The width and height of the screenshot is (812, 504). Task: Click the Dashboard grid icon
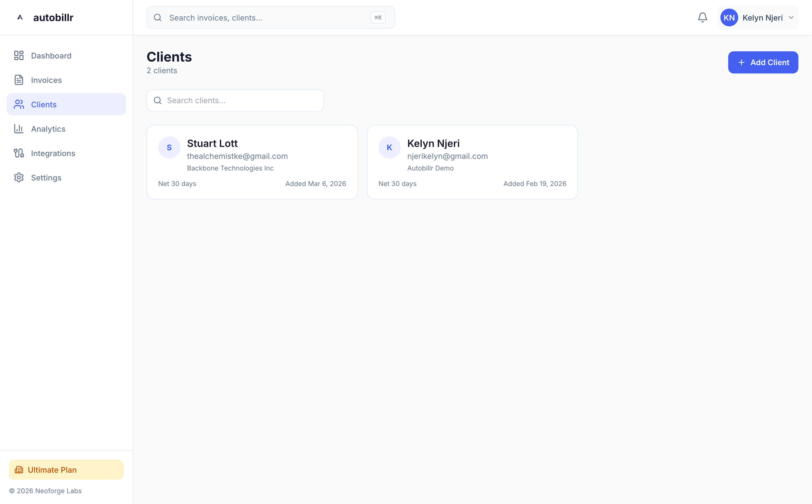coord(19,55)
